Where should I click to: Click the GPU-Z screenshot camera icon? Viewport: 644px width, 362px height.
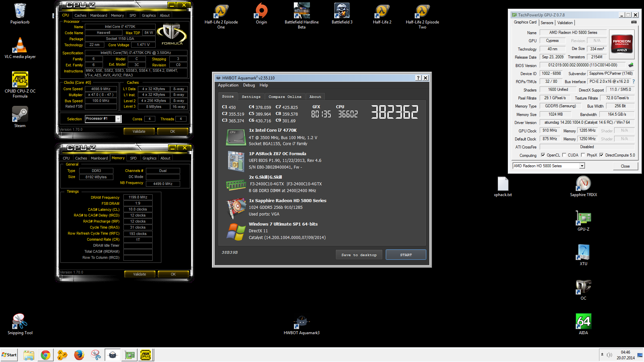(634, 22)
